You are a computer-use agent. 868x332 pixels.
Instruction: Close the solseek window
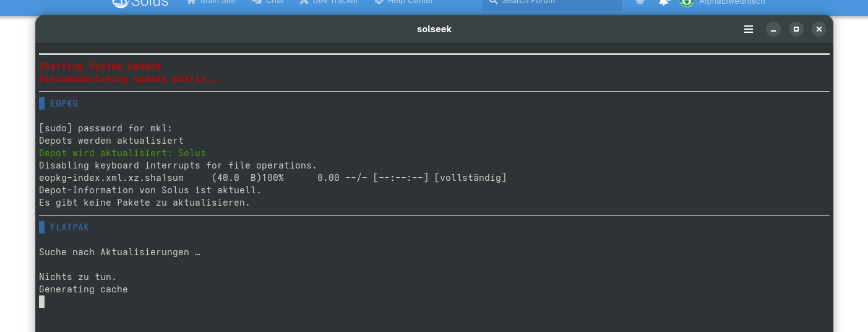819,29
